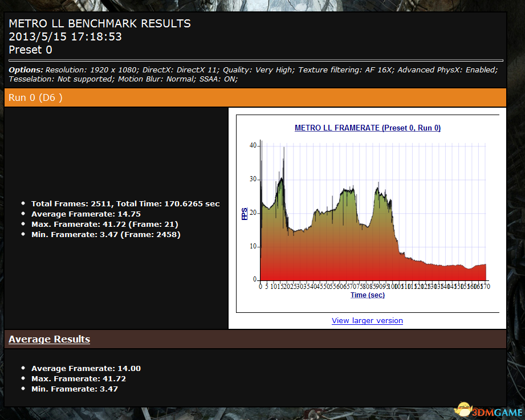Select Total Frames: 2511 entry

coord(125,204)
